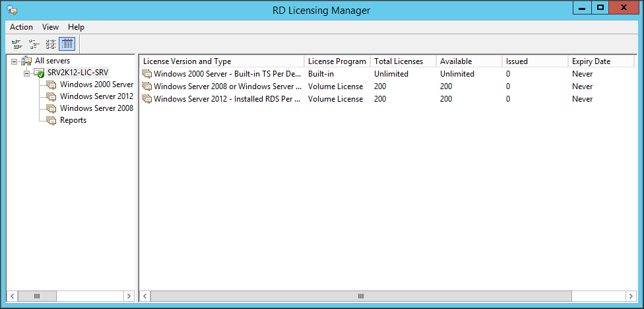Select the Reports node in tree
The height and width of the screenshot is (309, 644).
[73, 120]
